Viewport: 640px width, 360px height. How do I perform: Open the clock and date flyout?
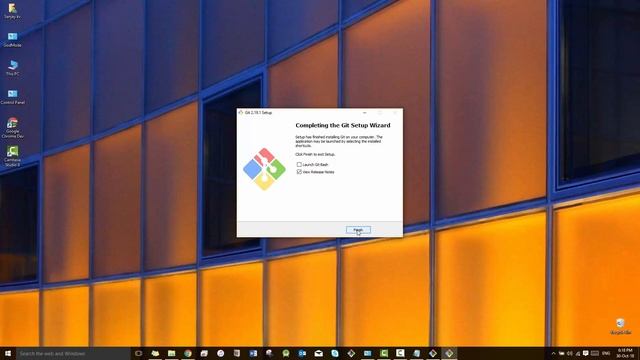(625, 353)
